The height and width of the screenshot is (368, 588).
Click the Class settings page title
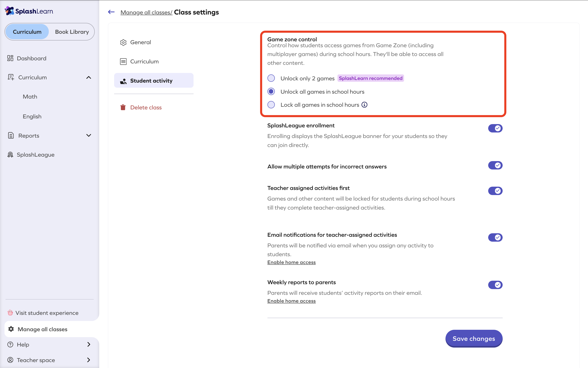pos(196,12)
